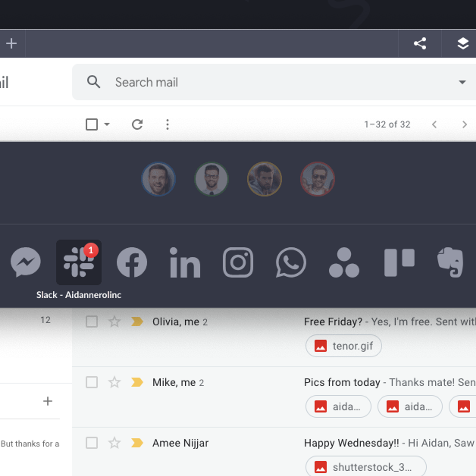Toggle importance marker on Mike email

click(137, 382)
